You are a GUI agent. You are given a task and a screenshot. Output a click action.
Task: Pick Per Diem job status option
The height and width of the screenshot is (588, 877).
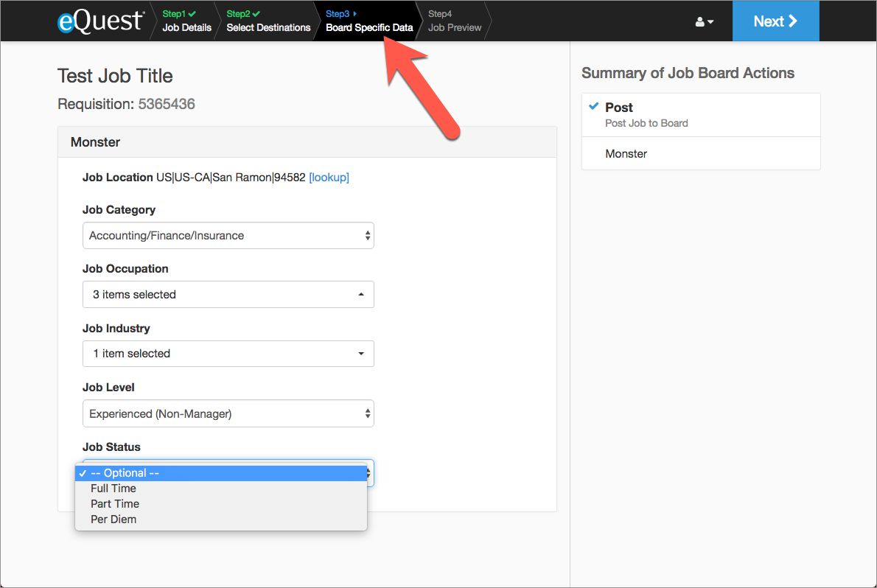tap(113, 519)
